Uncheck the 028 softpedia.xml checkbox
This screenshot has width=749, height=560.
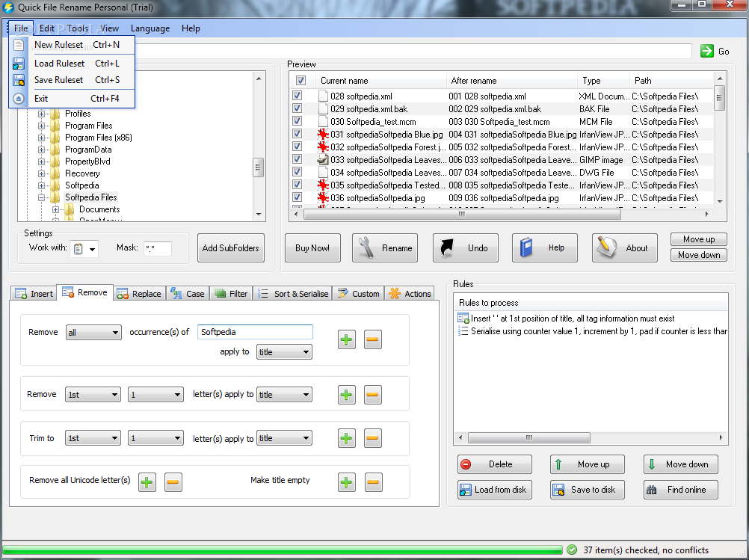297,96
